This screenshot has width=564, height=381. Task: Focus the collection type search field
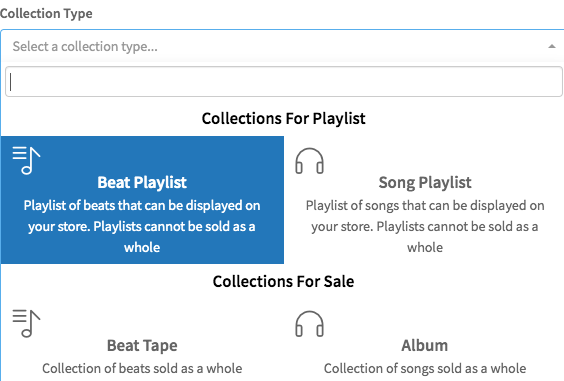[x=284, y=82]
